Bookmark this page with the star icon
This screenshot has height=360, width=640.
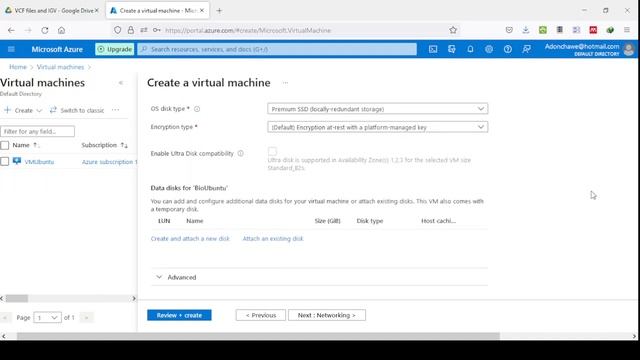coord(453,30)
